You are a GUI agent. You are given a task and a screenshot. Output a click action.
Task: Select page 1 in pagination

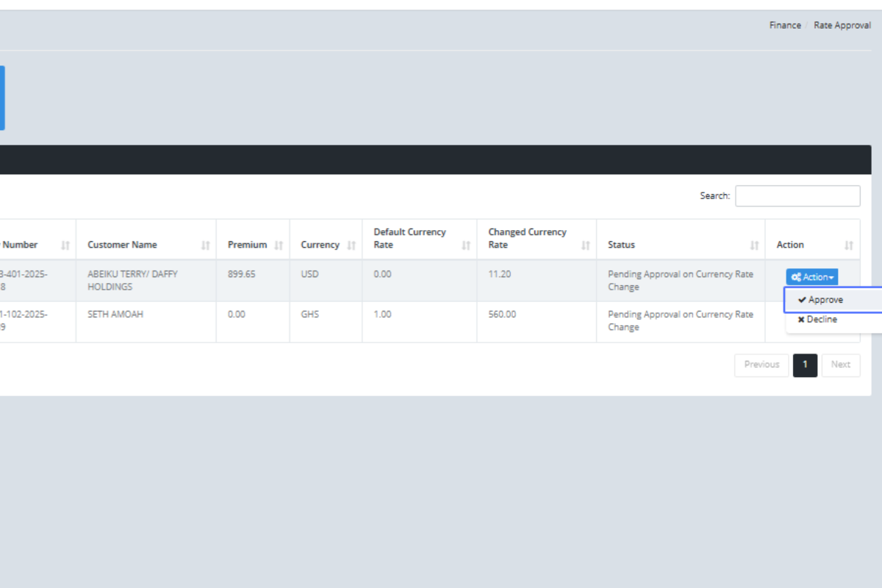805,365
